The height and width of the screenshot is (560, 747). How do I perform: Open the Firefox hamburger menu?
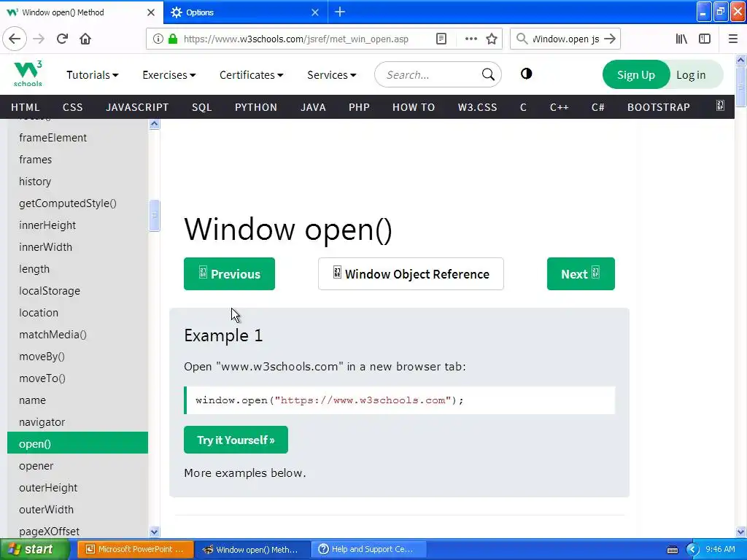pyautogui.click(x=732, y=39)
